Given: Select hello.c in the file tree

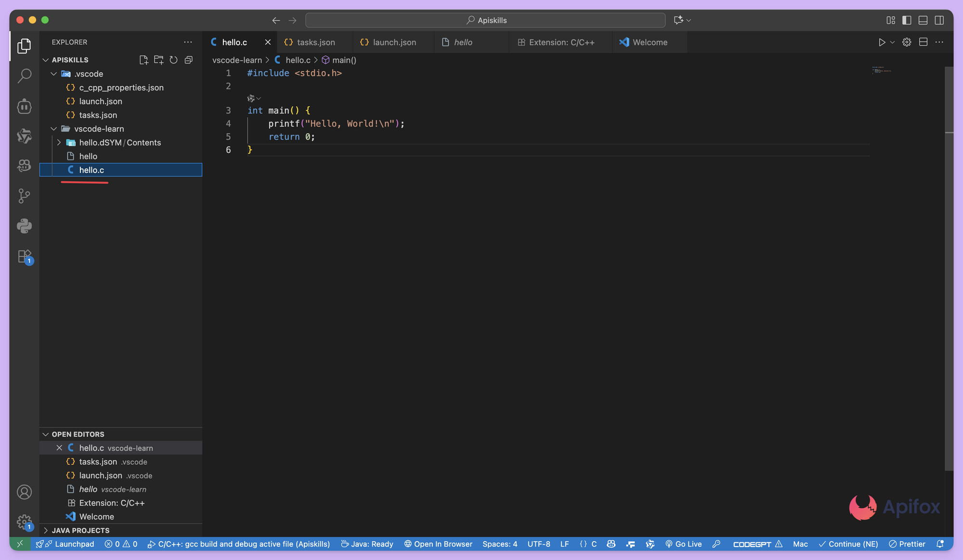Looking at the screenshot, I should (x=91, y=170).
